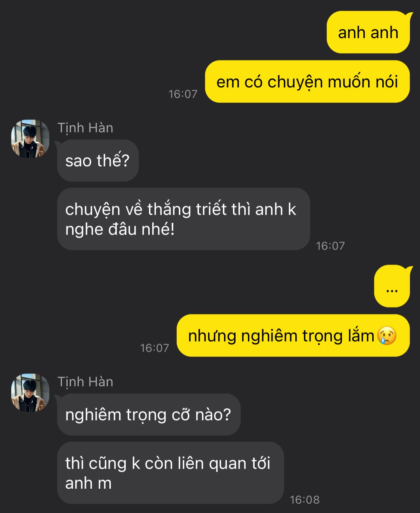Open Tịnh Hàn's avatar beside 'sao thế?'
Image resolution: width=420 pixels, height=513 pixels.
point(30,139)
